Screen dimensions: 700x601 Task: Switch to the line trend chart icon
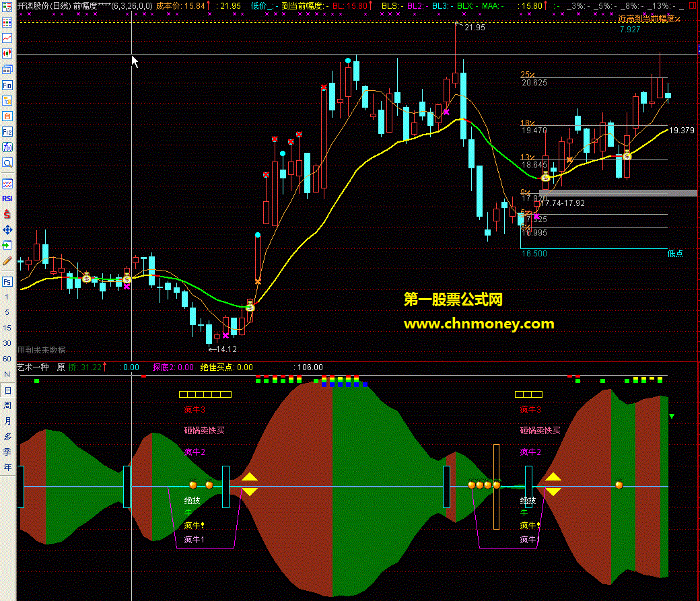[7, 38]
